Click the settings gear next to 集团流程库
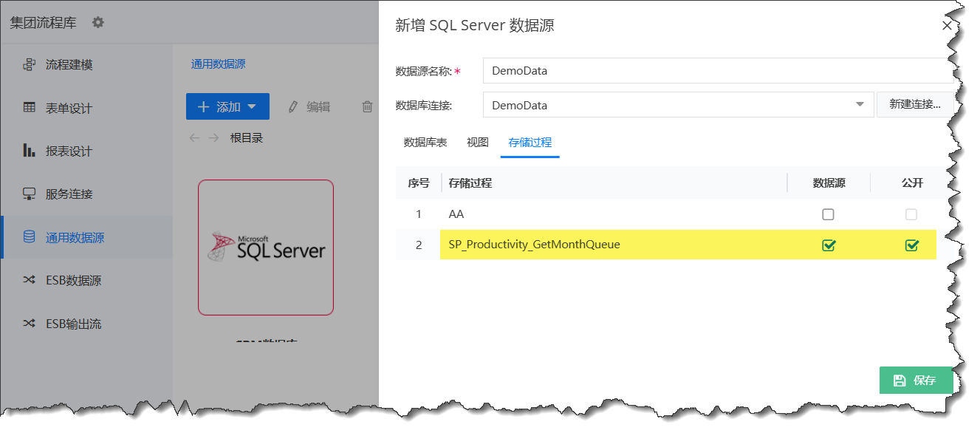980x433 pixels. pyautogui.click(x=98, y=22)
